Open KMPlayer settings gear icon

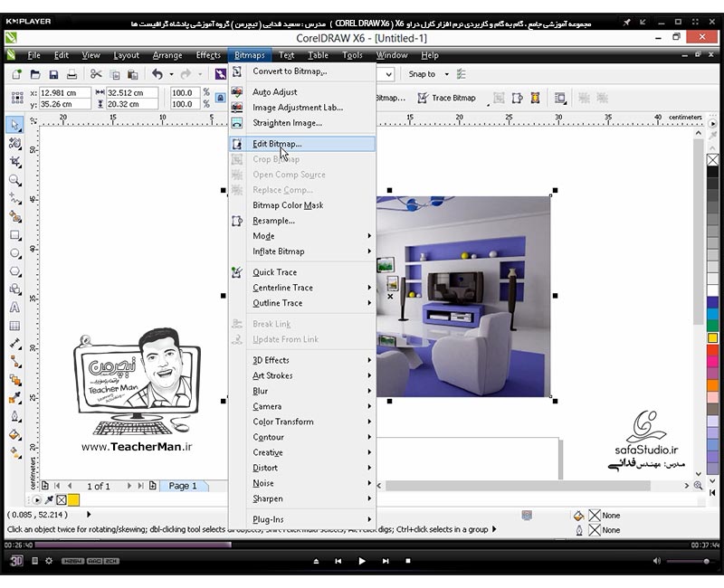pos(49,561)
